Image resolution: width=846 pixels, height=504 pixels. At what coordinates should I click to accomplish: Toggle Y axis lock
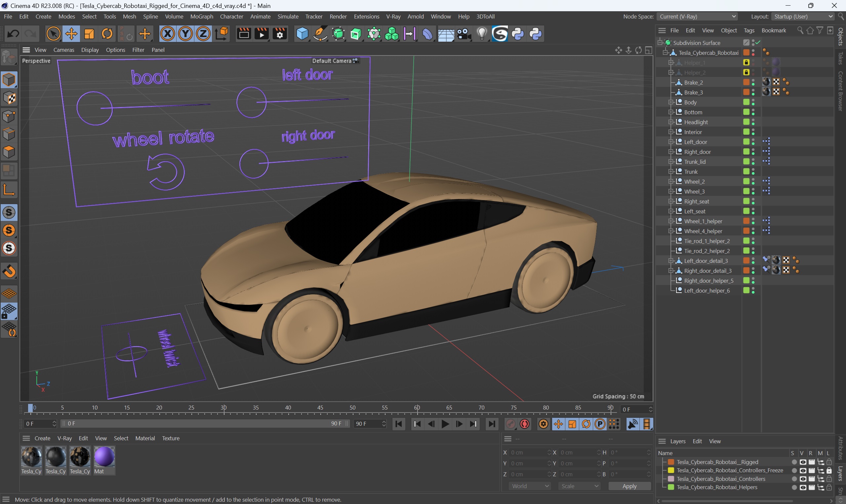(x=185, y=34)
